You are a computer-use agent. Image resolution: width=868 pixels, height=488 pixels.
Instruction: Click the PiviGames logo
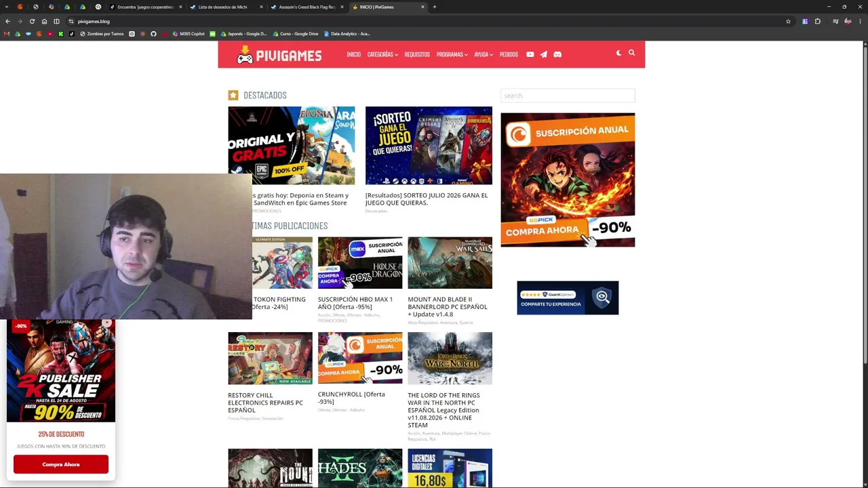point(279,55)
